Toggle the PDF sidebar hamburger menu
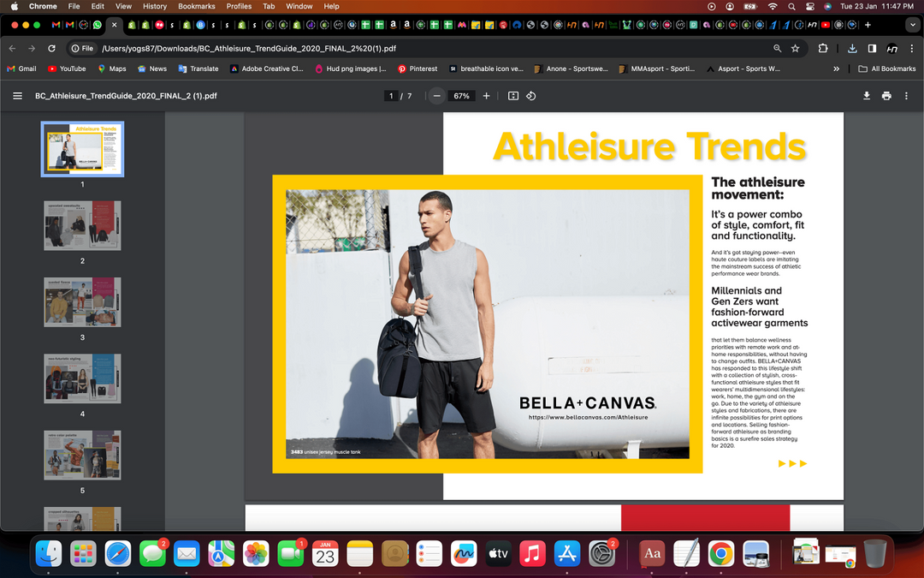Viewport: 924px width, 578px height. [17, 96]
